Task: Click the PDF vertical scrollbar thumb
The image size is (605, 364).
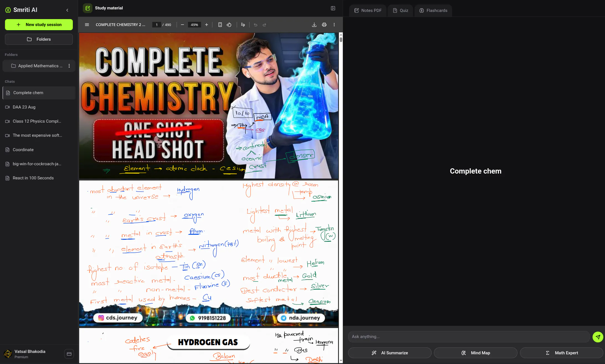Action: pyautogui.click(x=341, y=39)
